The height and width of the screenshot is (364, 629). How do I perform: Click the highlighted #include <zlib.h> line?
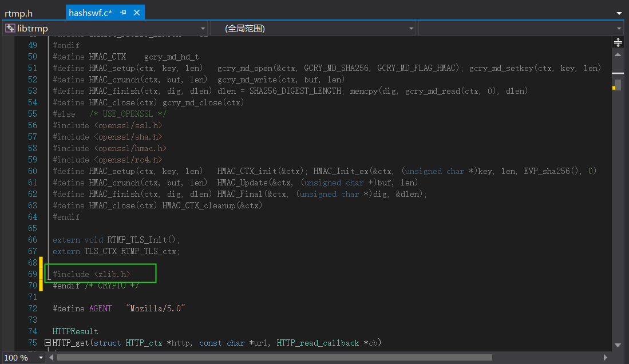pyautogui.click(x=92, y=274)
